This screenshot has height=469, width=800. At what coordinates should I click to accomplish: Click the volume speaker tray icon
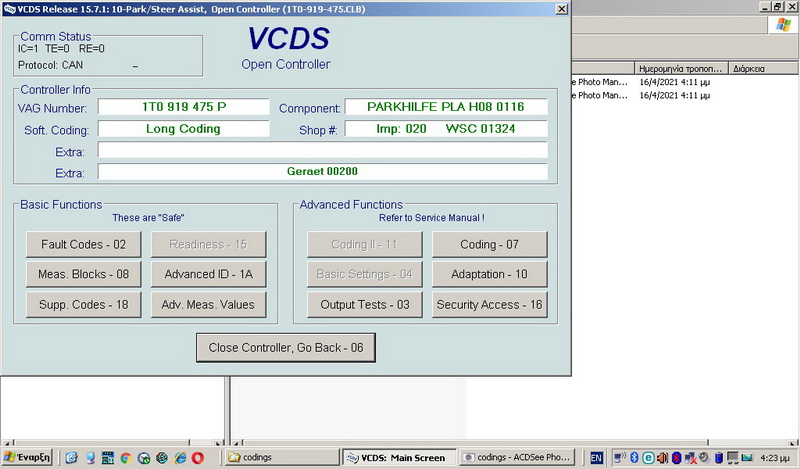(x=662, y=457)
